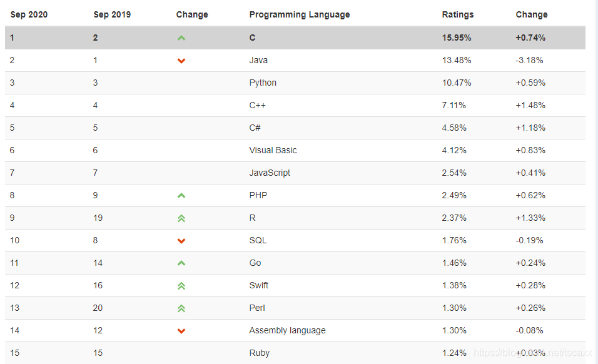Click the red down arrow beside SQL
598x364 pixels.
[181, 241]
